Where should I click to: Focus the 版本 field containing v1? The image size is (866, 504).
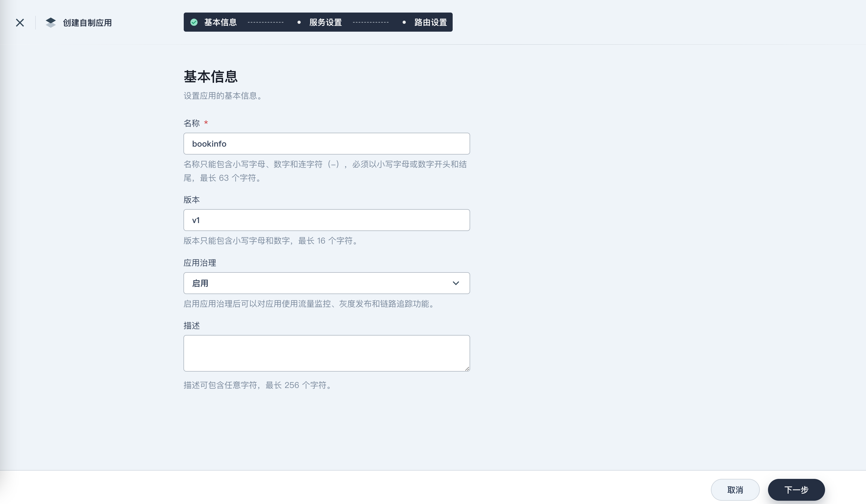coord(327,220)
